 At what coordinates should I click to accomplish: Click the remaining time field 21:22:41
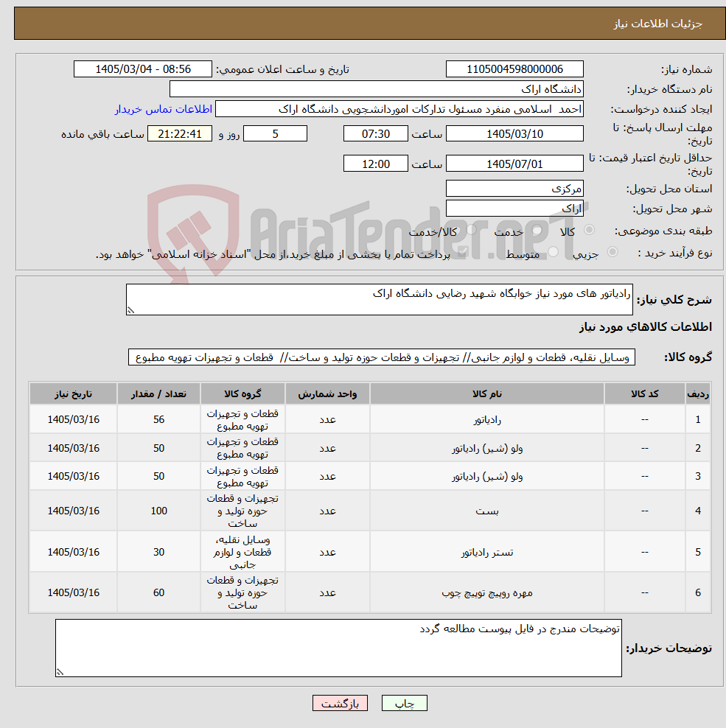(x=180, y=133)
